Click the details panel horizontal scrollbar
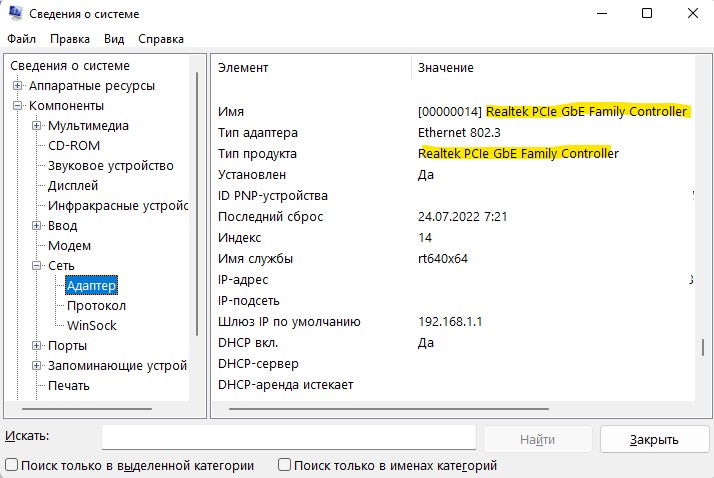 [x=388, y=409]
